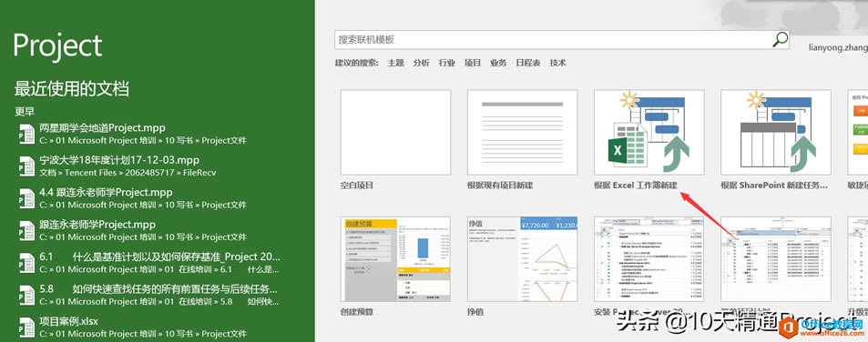
Task: Select suggested search 业务
Action: [x=498, y=63]
